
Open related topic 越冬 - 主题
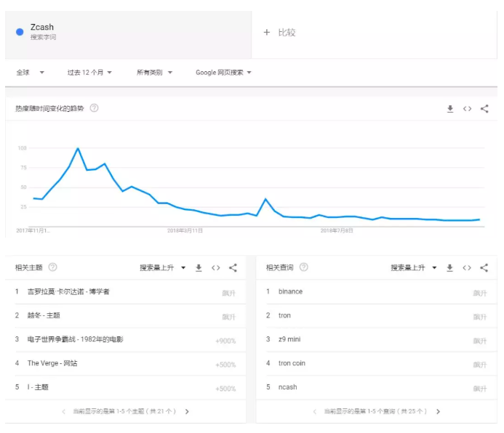pyautogui.click(x=44, y=315)
